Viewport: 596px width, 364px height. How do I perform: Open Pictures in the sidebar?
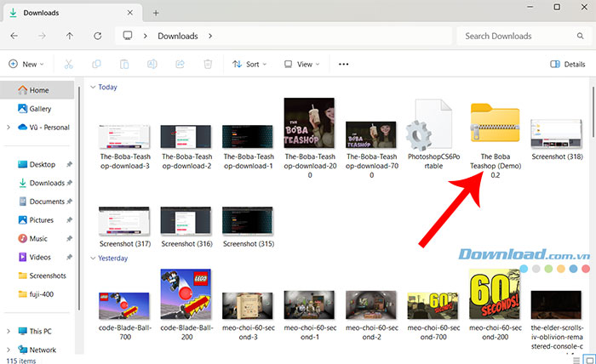coord(42,220)
